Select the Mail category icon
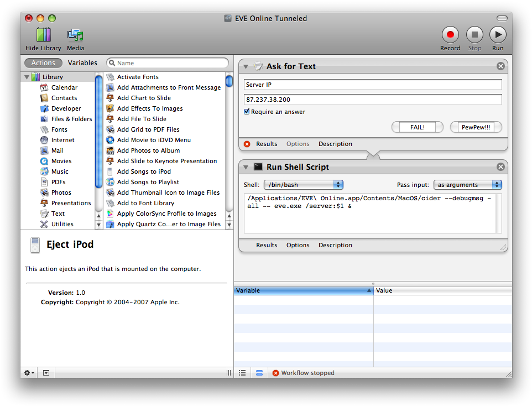Image resolution: width=532 pixels, height=406 pixels. click(44, 150)
